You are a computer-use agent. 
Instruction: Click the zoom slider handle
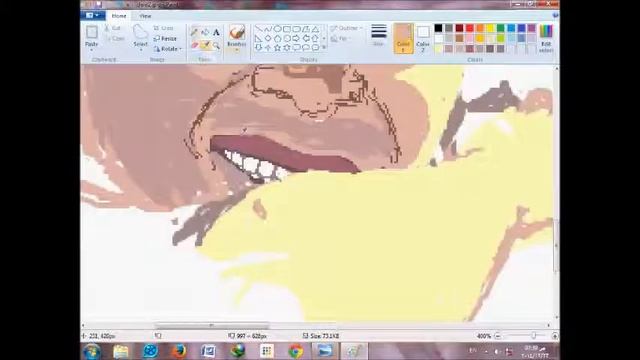533,336
